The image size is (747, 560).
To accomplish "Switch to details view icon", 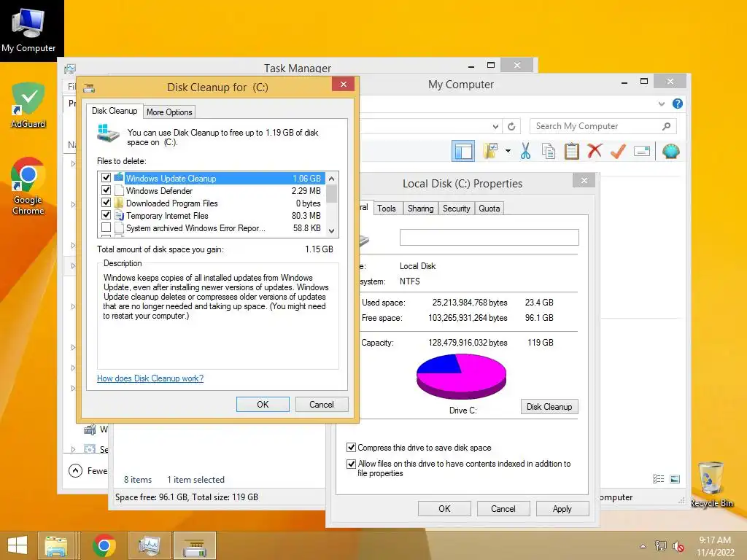I will coord(659,479).
